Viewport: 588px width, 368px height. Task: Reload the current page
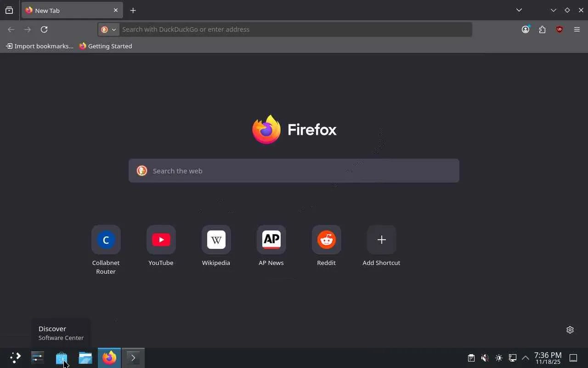click(x=44, y=29)
